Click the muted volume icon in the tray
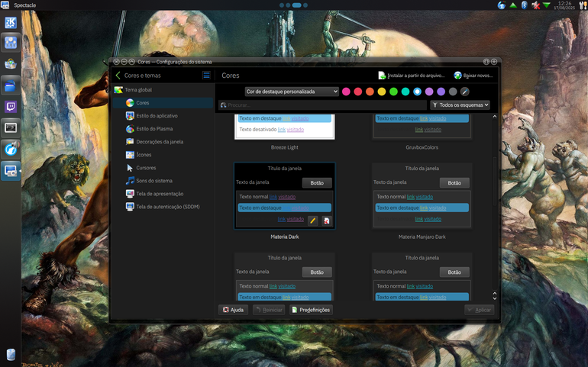 tap(535, 5)
